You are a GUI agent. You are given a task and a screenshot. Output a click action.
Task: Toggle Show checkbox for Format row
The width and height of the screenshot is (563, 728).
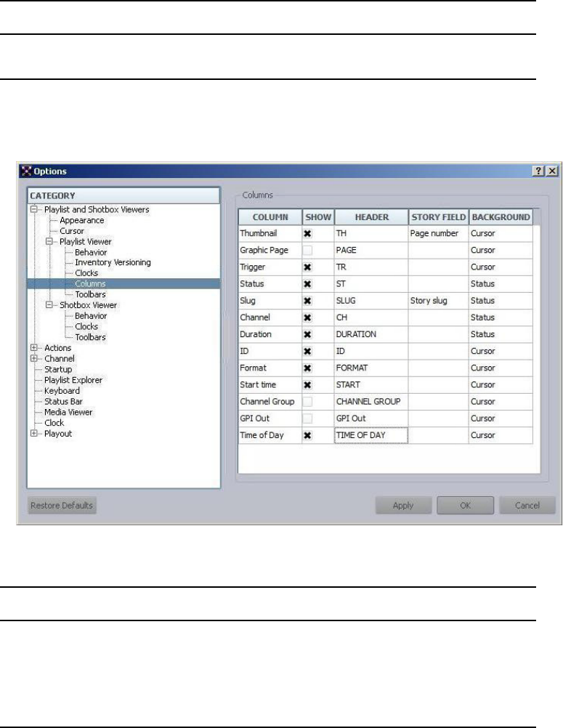(307, 368)
